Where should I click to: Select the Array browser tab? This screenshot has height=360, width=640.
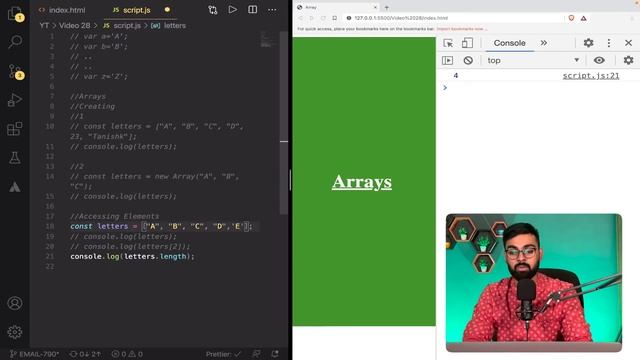pyautogui.click(x=336, y=7)
